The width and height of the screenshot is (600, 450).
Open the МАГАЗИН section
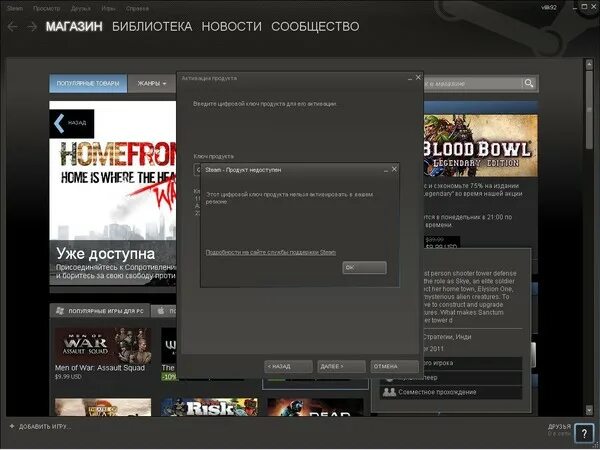pos(74,26)
